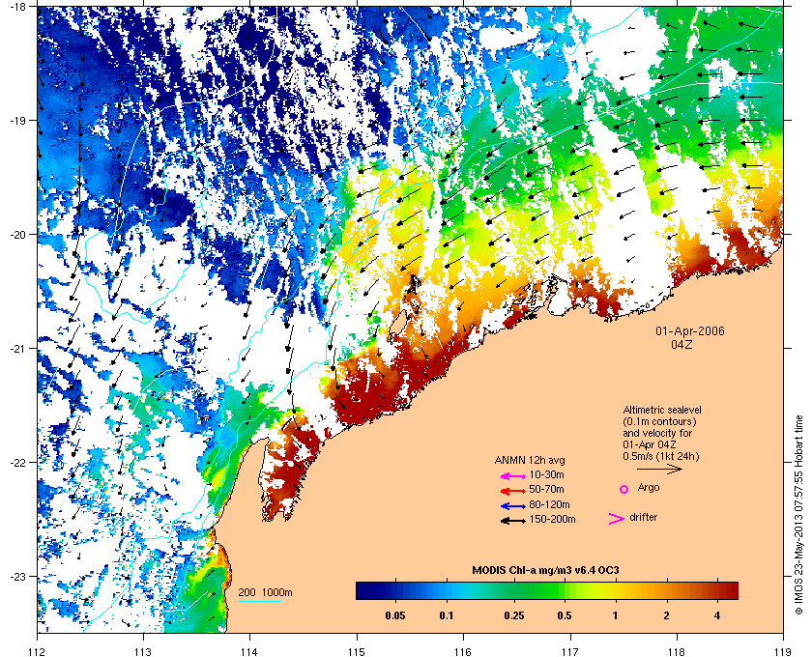The height and width of the screenshot is (657, 812).
Task: Select the ANMN 12h avg legend heading
Action: pos(530,460)
